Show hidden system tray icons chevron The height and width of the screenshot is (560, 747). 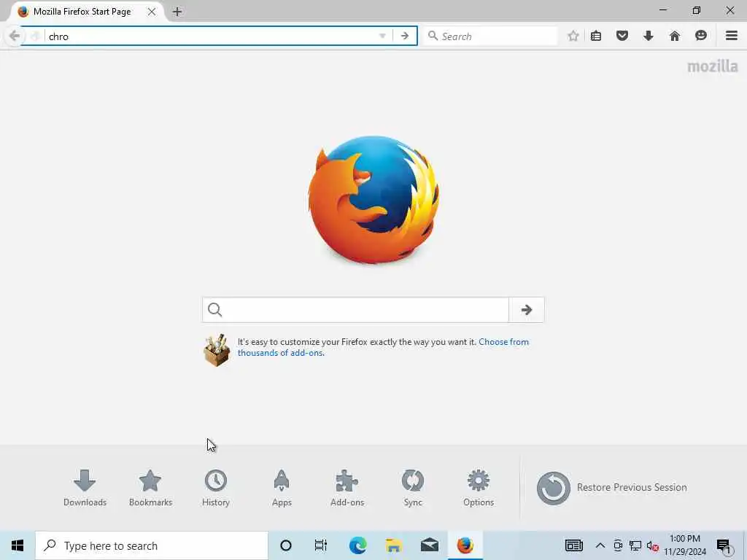[x=600, y=545]
